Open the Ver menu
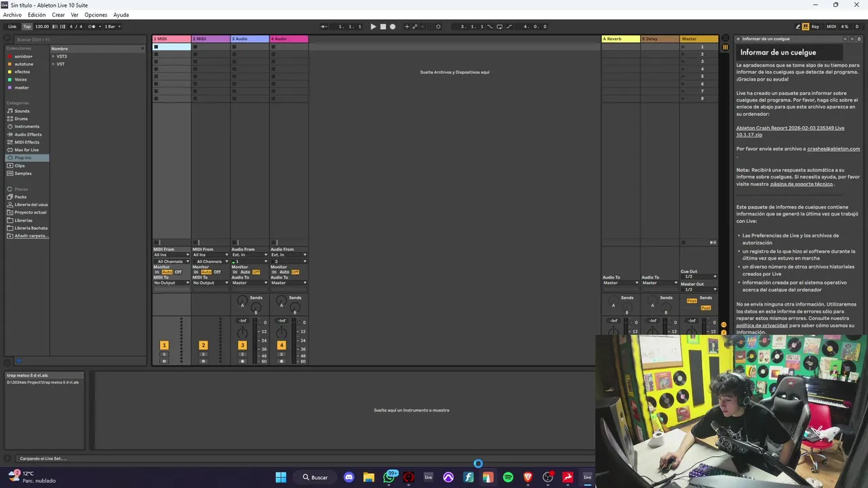The image size is (868, 488). 75,15
